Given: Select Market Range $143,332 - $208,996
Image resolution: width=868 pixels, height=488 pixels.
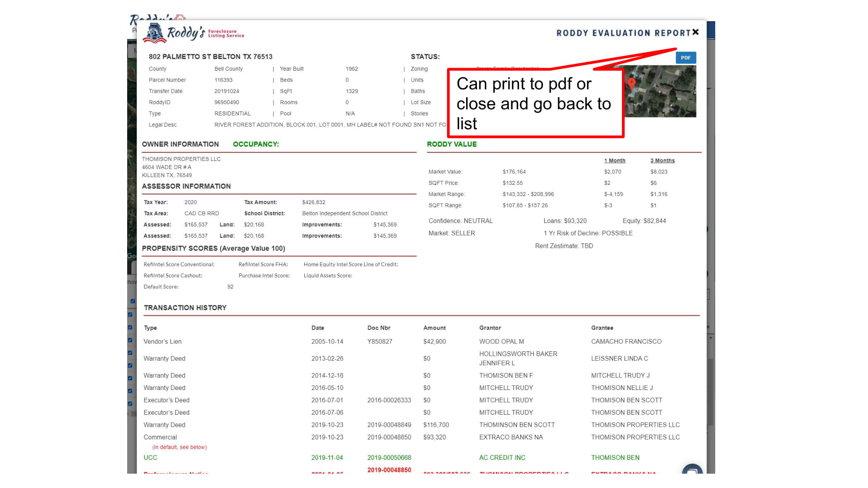Looking at the screenshot, I should coord(528,195).
